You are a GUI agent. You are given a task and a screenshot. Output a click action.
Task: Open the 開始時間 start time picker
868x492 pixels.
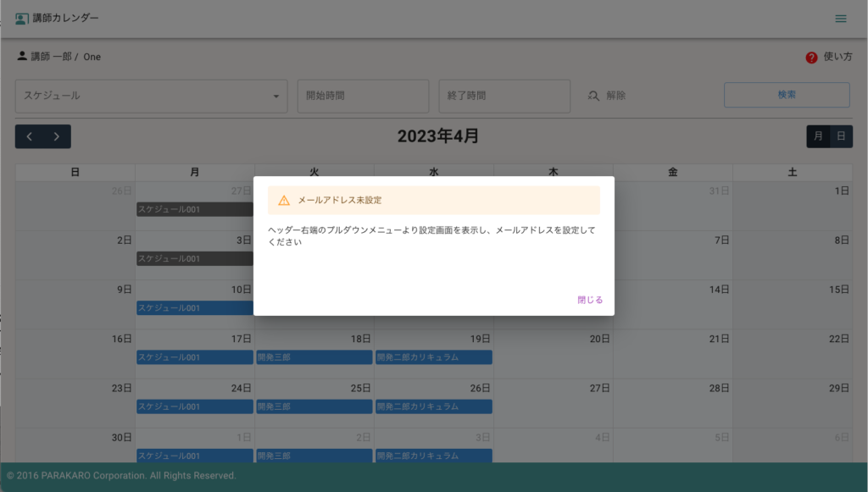[x=362, y=96]
